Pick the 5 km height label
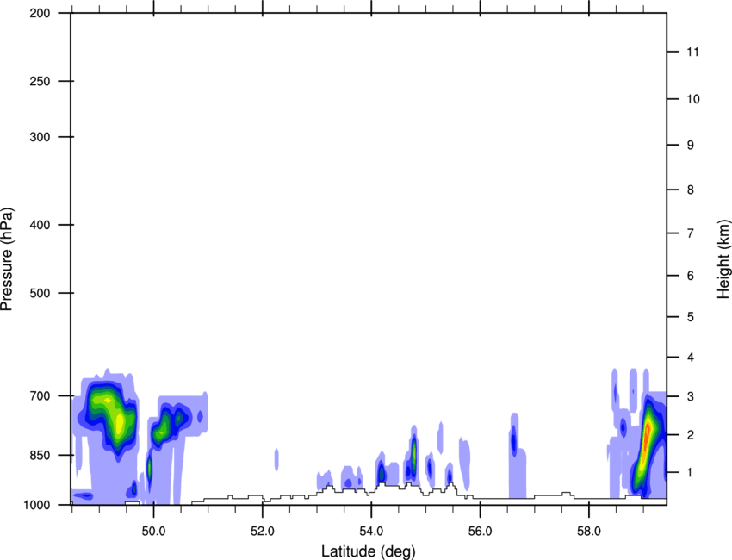This screenshot has width=732, height=560. coord(691,317)
